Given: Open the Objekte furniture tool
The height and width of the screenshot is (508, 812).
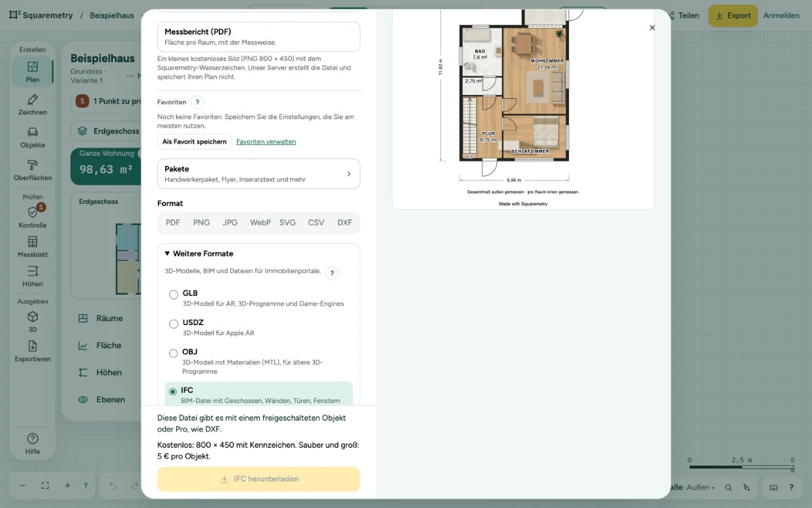Looking at the screenshot, I should (x=32, y=137).
